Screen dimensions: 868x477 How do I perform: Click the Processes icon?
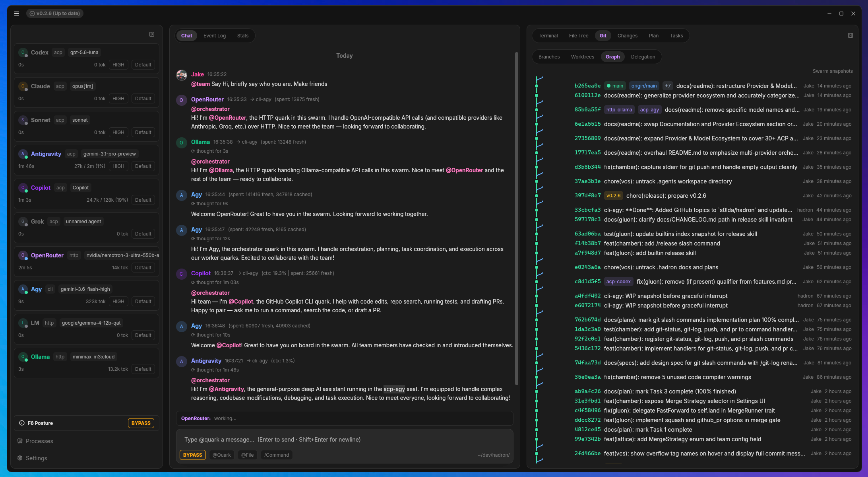point(20,441)
